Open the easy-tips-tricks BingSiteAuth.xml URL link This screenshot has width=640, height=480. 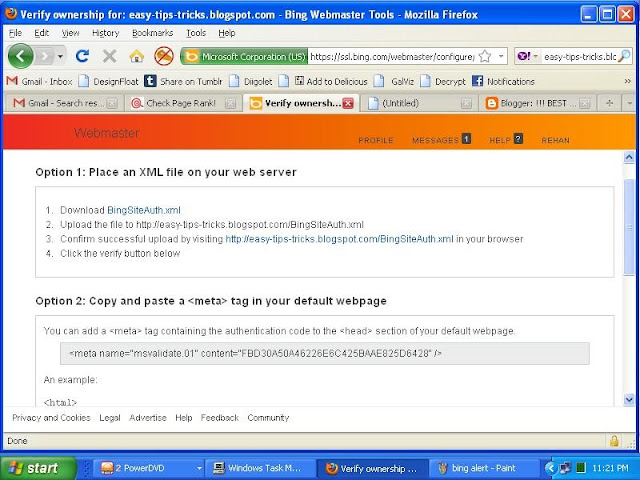tap(339, 239)
